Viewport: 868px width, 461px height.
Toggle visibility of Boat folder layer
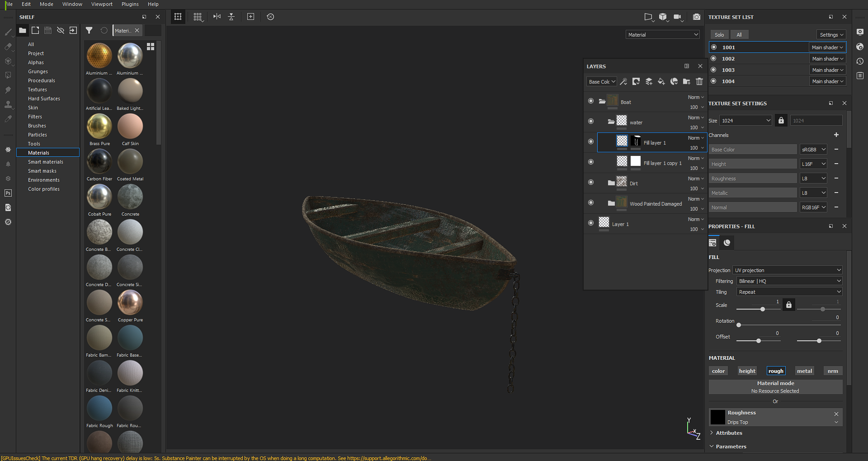pyautogui.click(x=591, y=101)
